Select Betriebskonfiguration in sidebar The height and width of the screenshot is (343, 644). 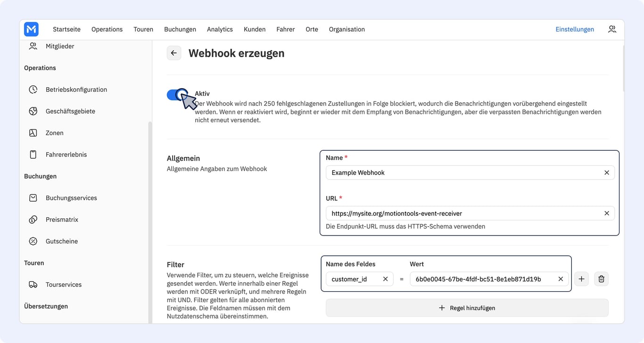click(76, 90)
